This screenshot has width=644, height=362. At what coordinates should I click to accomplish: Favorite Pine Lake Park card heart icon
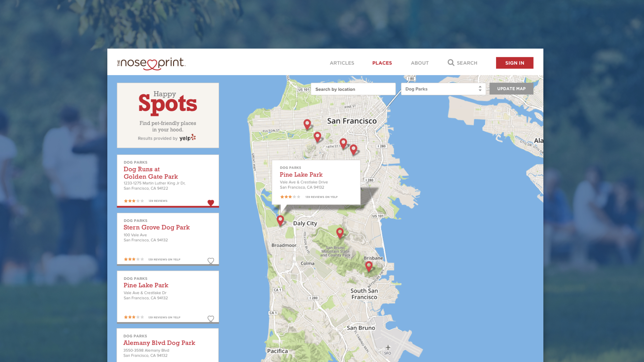(x=211, y=319)
